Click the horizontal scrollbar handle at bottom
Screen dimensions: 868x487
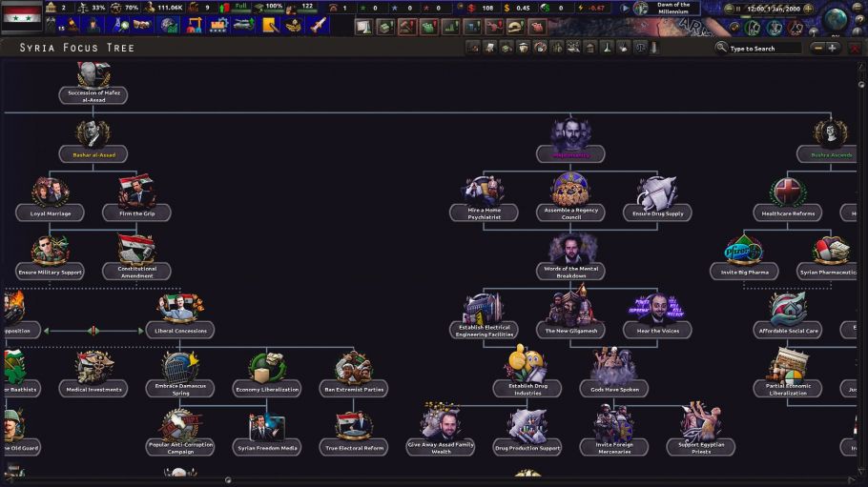tap(228, 479)
